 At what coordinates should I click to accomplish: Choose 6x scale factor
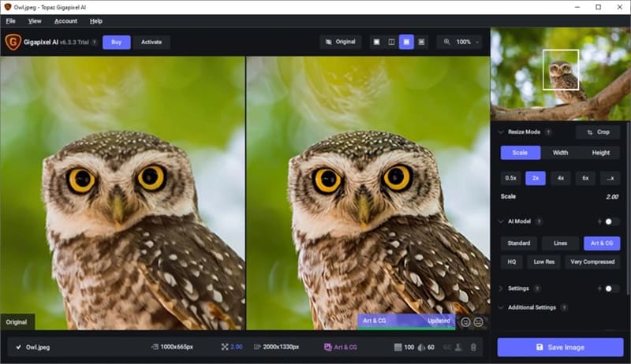[x=585, y=178]
